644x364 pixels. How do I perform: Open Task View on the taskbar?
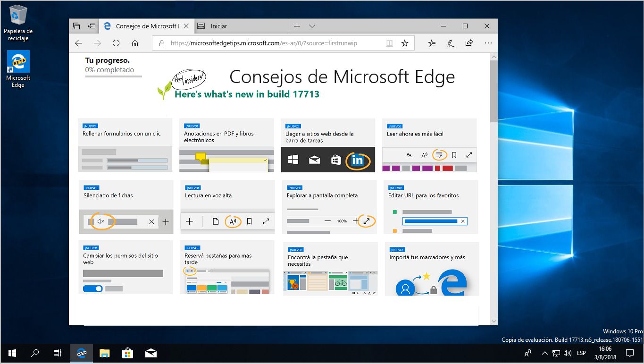(x=57, y=353)
